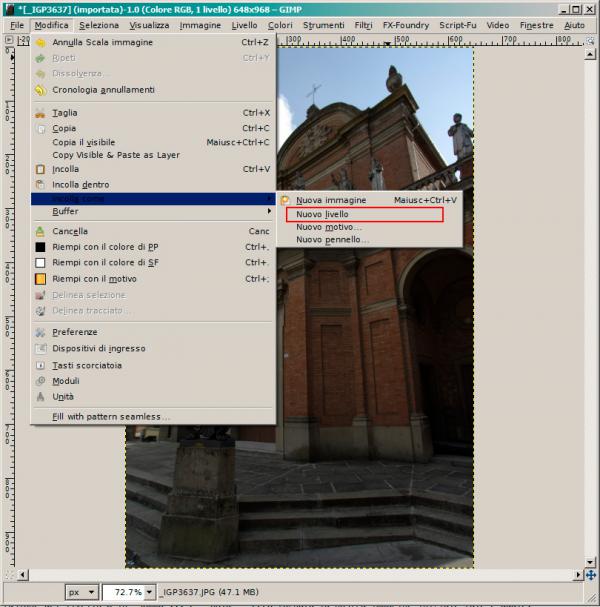
Task: Click the navigation cross icon at bottom right
Action: [591, 575]
